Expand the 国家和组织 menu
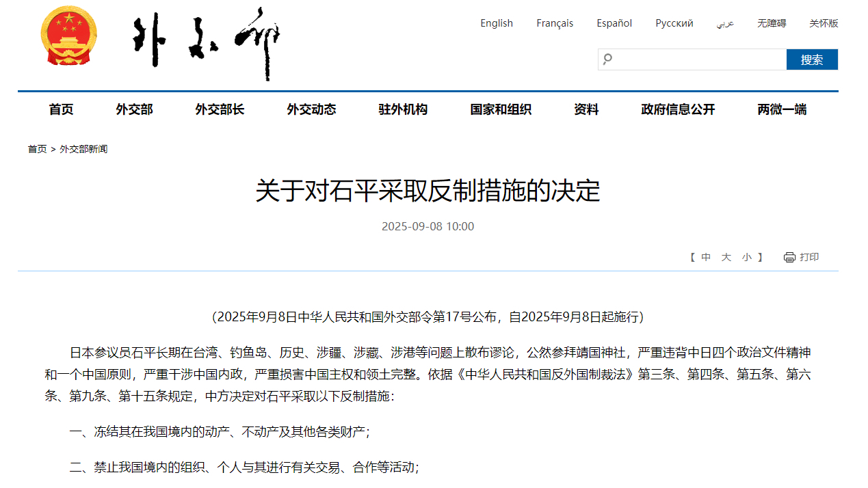 tap(501, 109)
